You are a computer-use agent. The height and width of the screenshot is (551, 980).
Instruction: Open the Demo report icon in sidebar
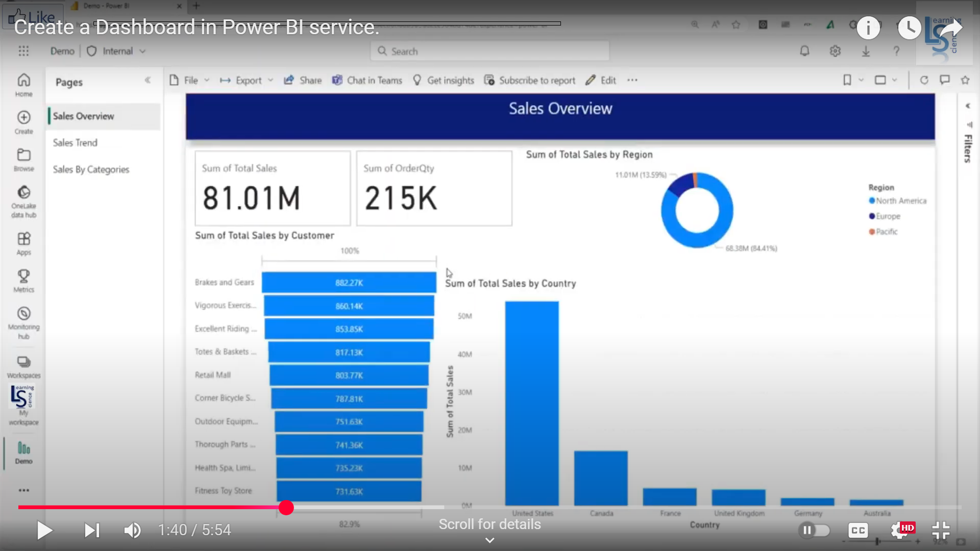click(x=23, y=453)
